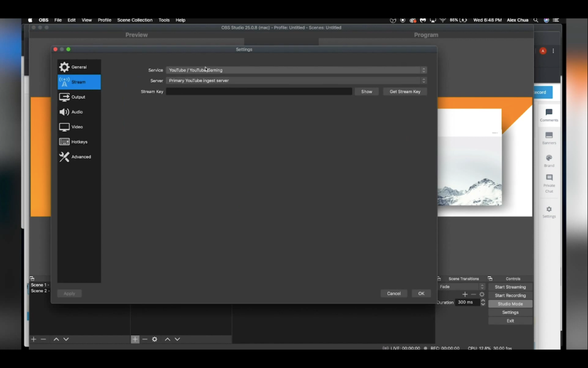Viewport: 588px width, 368px height.
Task: Open the Profile menu
Action: [105, 20]
